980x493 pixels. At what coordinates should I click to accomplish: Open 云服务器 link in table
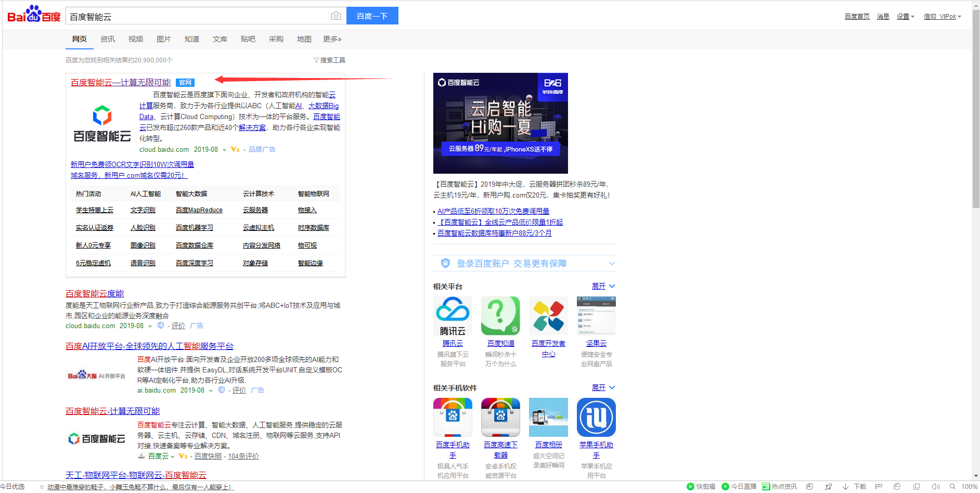(x=255, y=210)
